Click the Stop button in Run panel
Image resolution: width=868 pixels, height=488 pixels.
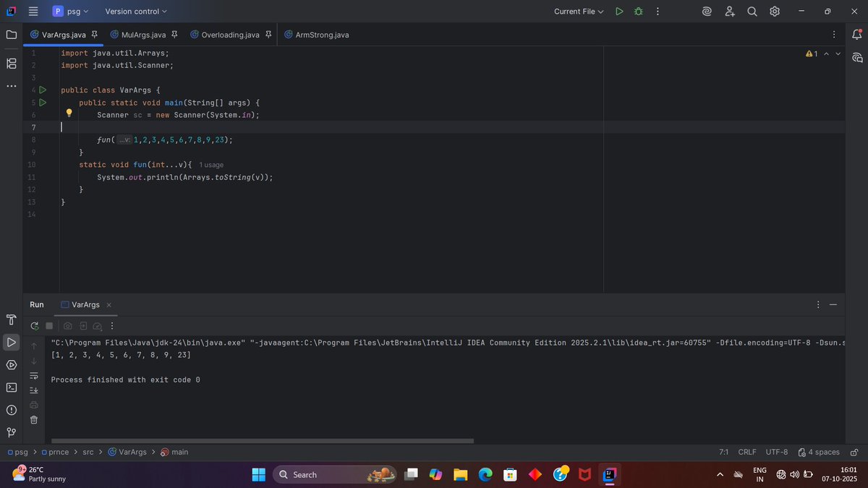[x=49, y=326]
